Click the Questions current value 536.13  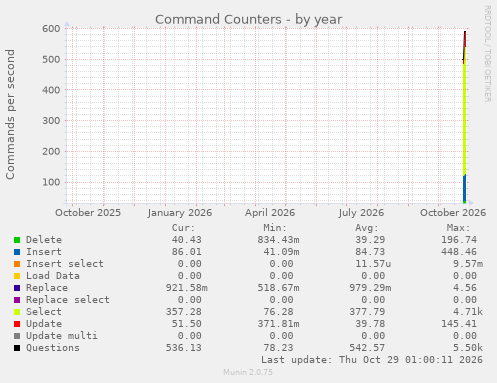[184, 348]
